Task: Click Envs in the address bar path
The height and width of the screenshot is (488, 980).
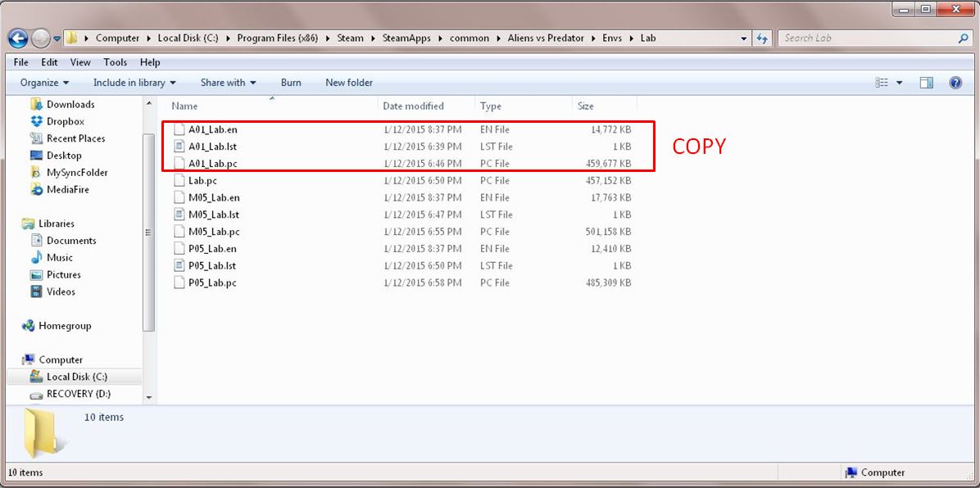Action: pos(613,38)
